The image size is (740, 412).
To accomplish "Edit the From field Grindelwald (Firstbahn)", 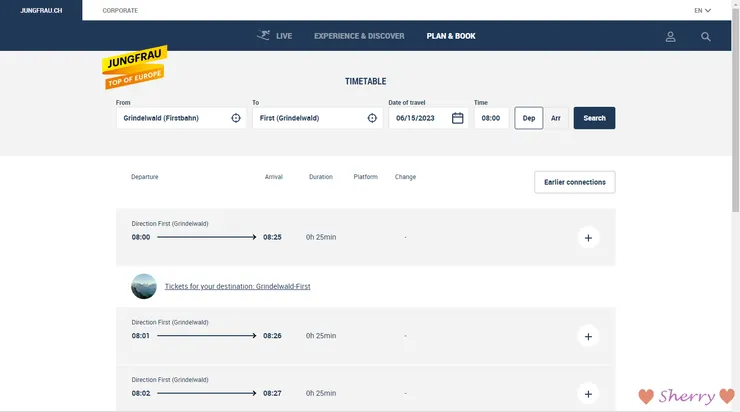I will (x=181, y=118).
